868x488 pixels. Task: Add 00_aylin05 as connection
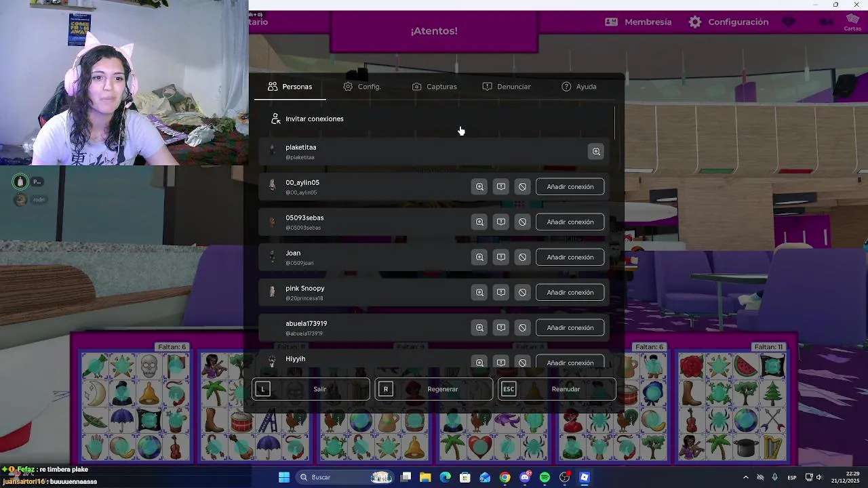[x=570, y=186]
